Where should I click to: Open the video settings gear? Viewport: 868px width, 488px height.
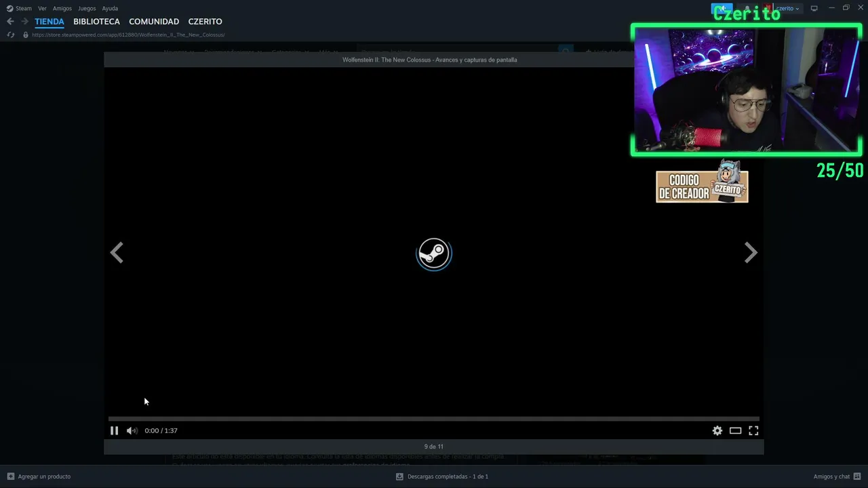tap(717, 430)
